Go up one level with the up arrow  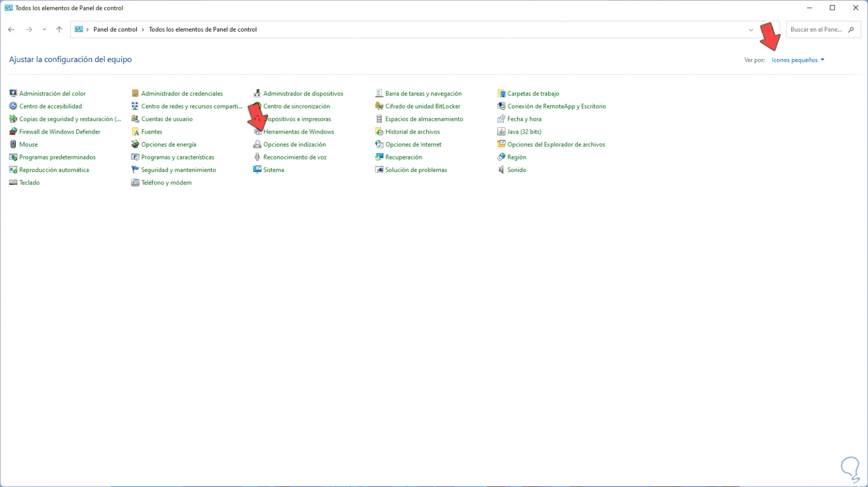tap(59, 29)
